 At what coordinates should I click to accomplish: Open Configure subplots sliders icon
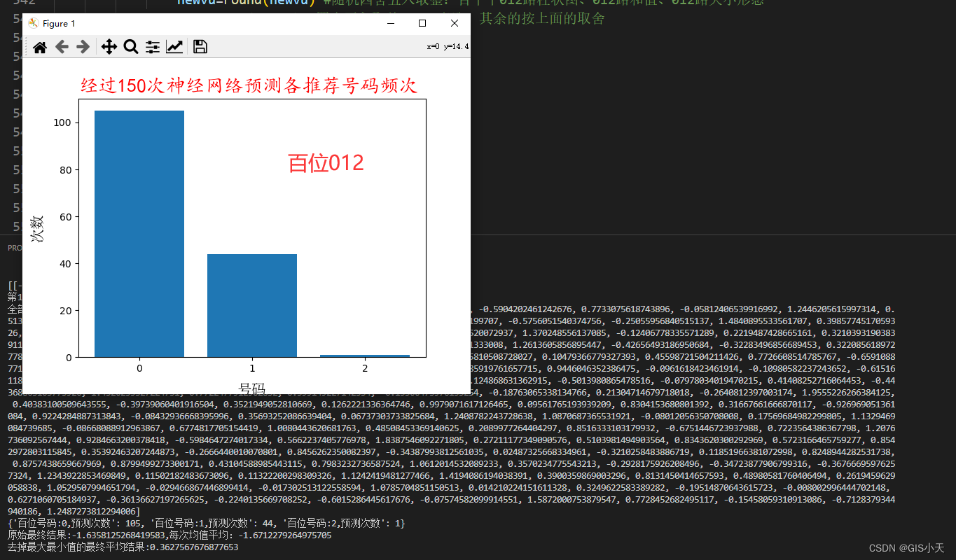pyautogui.click(x=153, y=47)
